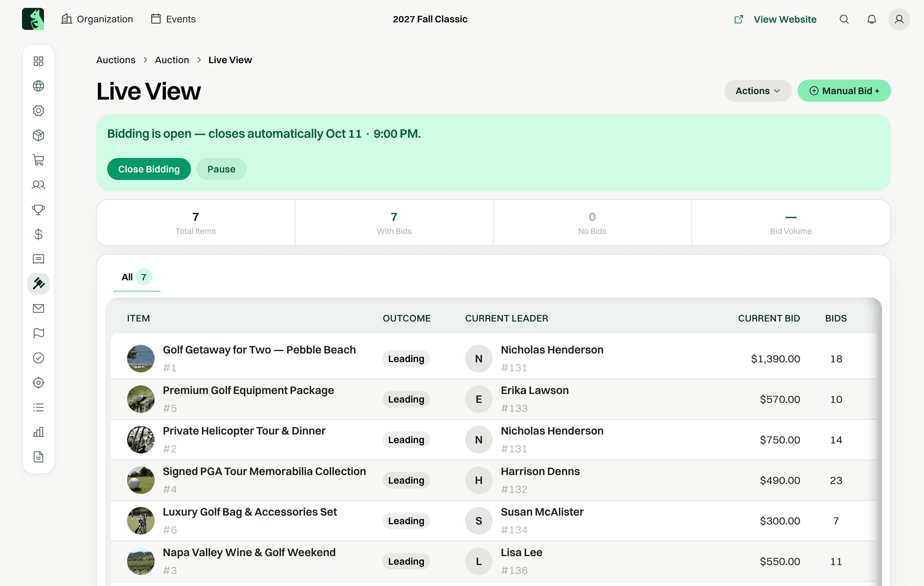Click the $1,390.00 current bid value
924x586 pixels.
(x=776, y=359)
